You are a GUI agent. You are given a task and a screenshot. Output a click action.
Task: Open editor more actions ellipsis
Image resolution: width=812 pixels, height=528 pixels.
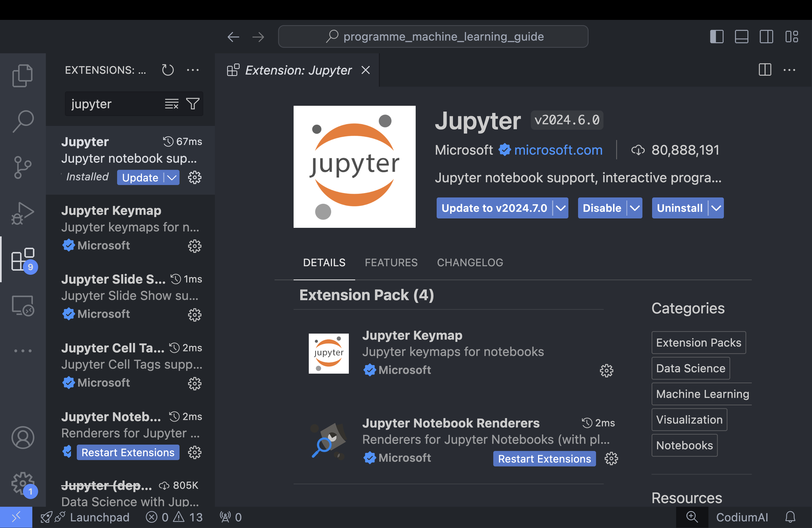(789, 70)
